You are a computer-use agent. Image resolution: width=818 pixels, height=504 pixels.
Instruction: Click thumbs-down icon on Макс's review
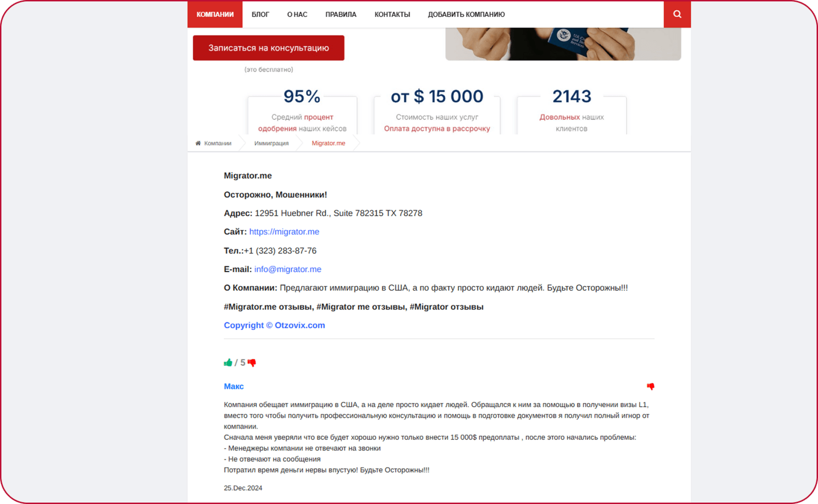tap(651, 387)
